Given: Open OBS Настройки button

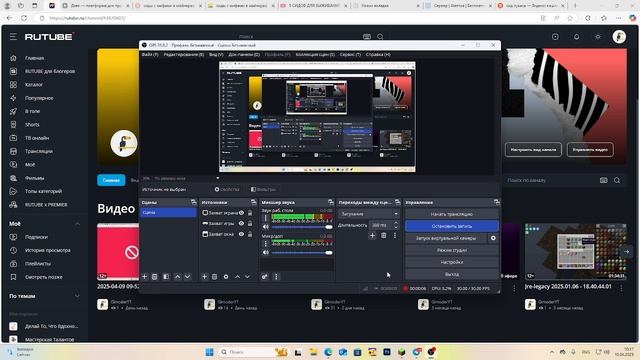Looking at the screenshot, I should [x=452, y=262].
